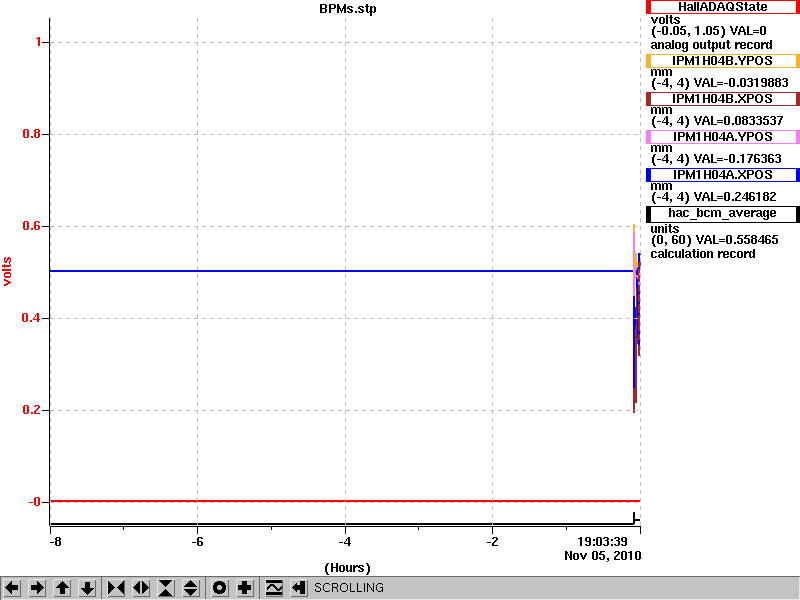Click the circle (ring) toolbar button
The image size is (800, 600).
coord(220,588)
